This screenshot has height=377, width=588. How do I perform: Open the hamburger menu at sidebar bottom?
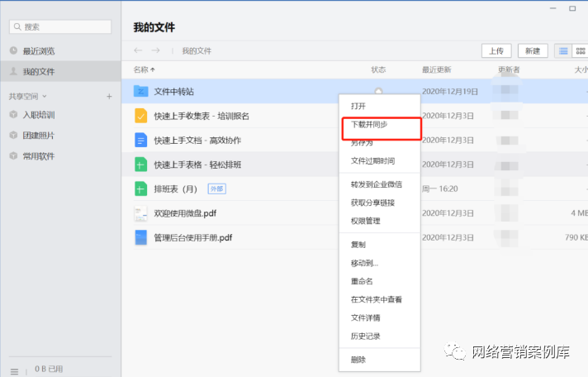click(14, 372)
